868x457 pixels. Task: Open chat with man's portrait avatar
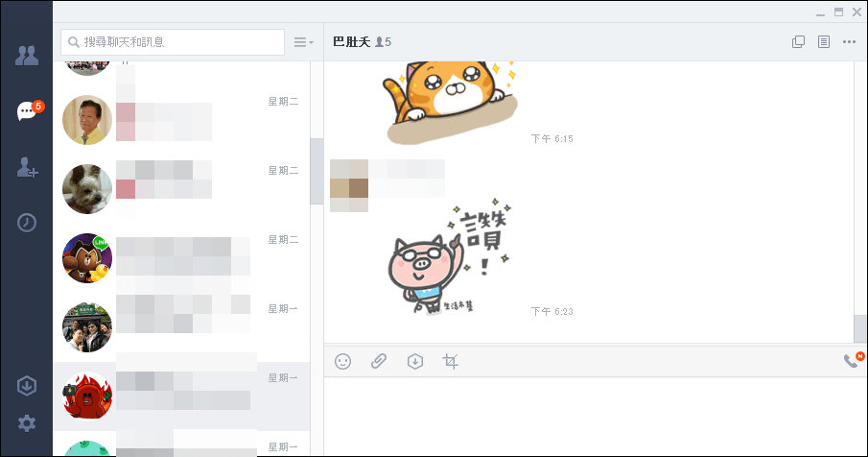tap(87, 120)
